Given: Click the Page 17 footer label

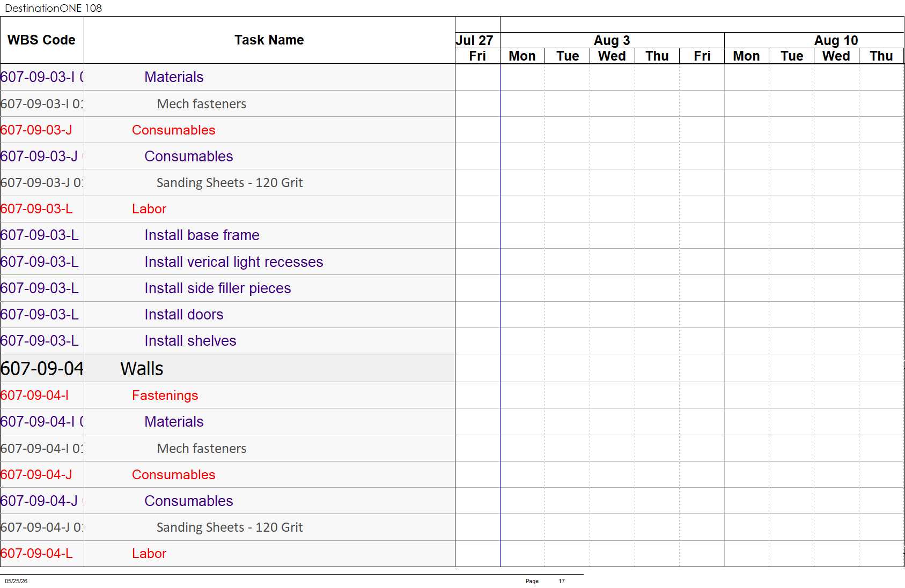Looking at the screenshot, I should [x=545, y=581].
